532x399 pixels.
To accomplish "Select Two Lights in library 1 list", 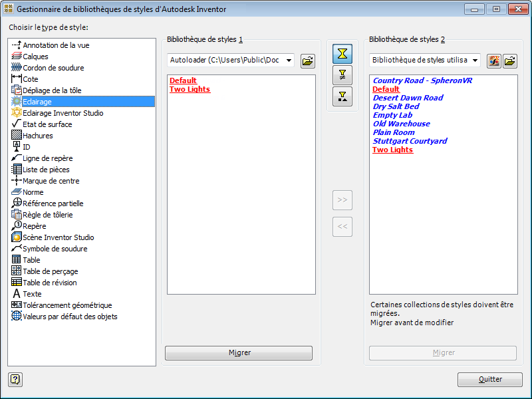I will (190, 89).
